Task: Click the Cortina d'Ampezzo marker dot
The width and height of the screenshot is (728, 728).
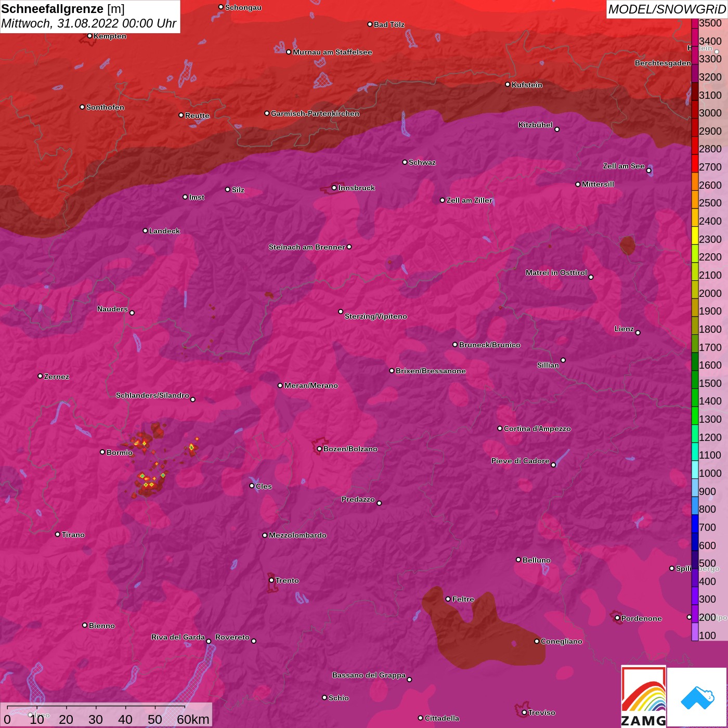Action: (500, 428)
